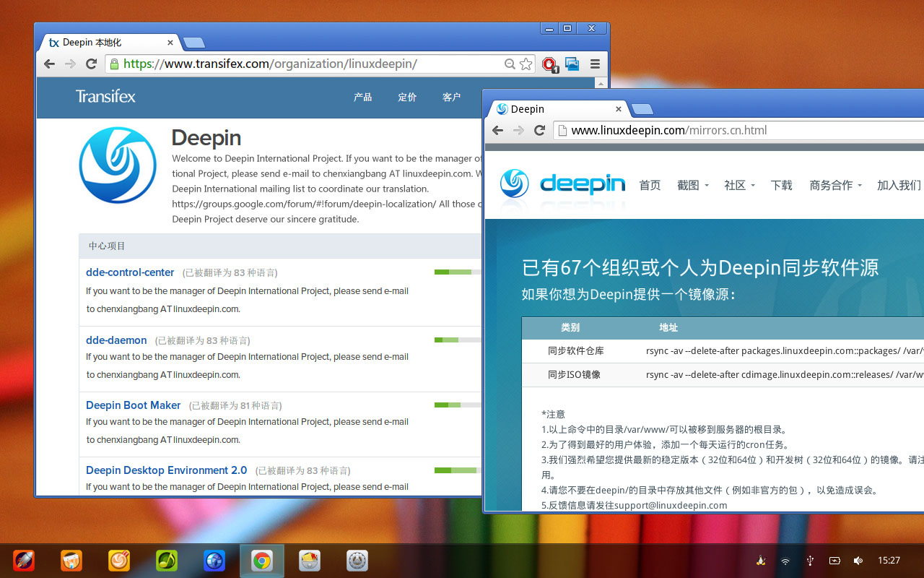
Task: Open the file manager drawer icon in dock
Action: click(x=310, y=560)
